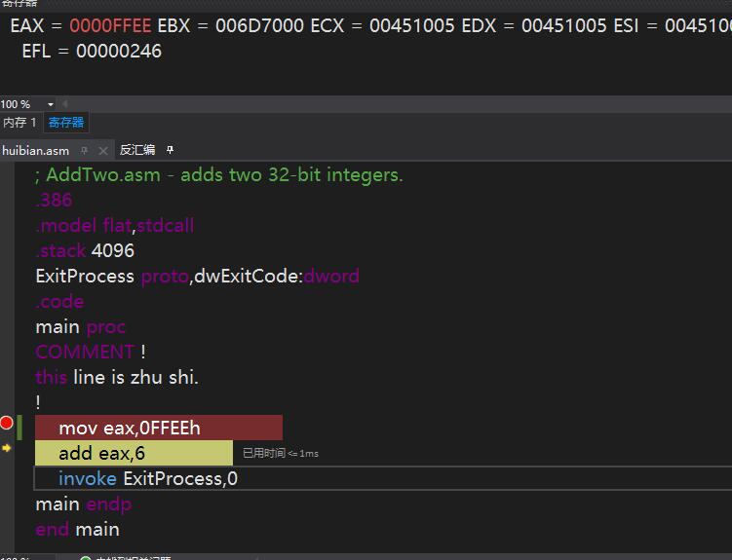Click the '.model flat,stdcall' line

[114, 226]
